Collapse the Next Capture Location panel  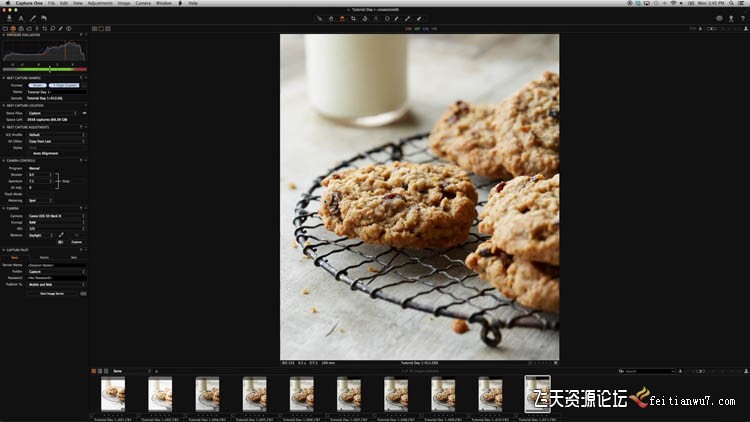(x=4, y=105)
